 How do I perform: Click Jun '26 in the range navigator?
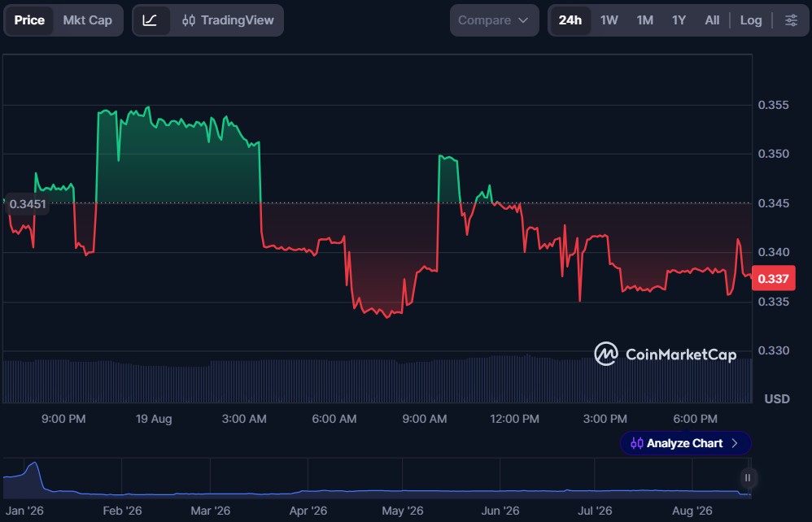(500, 511)
